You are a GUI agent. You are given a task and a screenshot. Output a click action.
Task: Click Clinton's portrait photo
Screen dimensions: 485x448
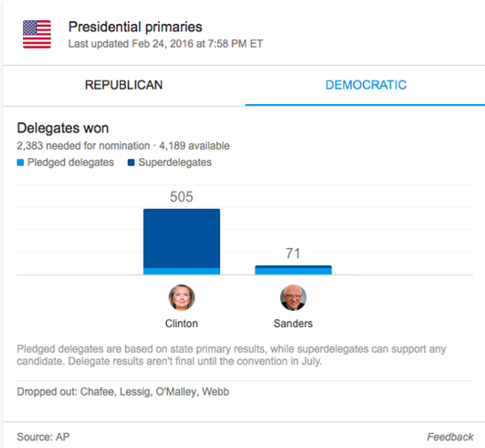[182, 298]
